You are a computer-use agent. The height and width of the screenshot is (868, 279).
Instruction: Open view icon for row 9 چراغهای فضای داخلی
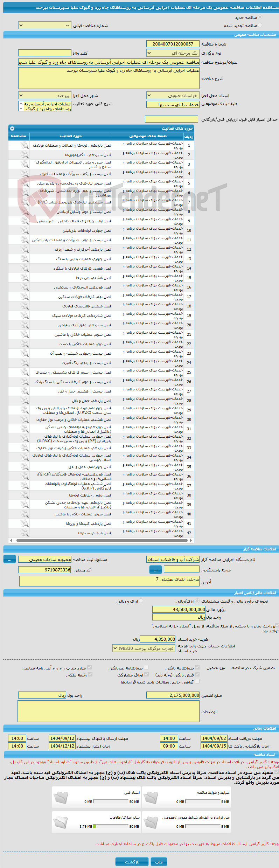coord(24,221)
